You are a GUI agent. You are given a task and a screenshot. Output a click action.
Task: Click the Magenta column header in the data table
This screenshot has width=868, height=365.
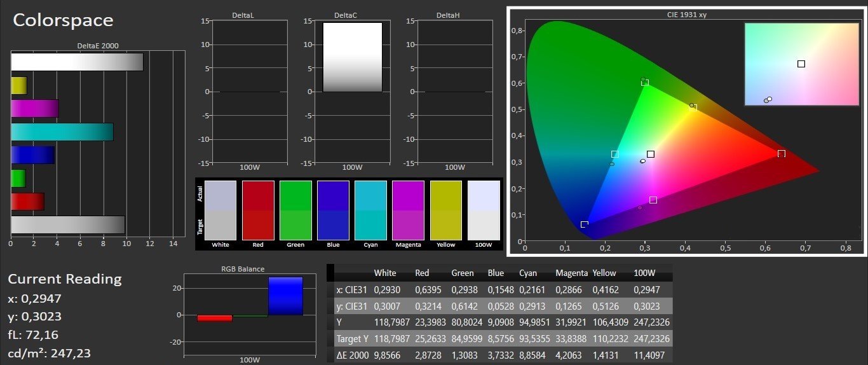(571, 273)
